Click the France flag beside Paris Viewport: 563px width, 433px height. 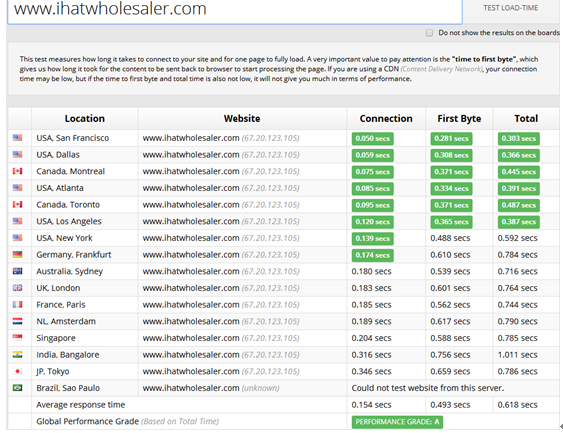pyautogui.click(x=18, y=304)
